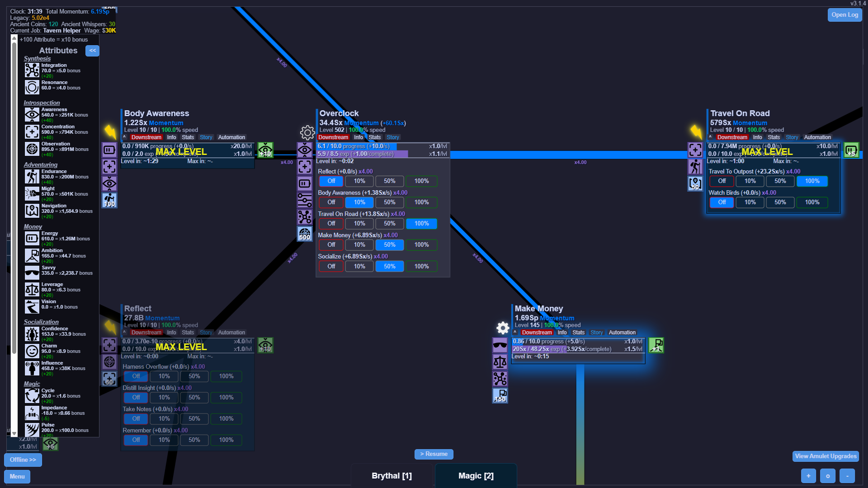The image size is (868, 488).
Task: Set Watch Birds flow to 50%
Action: [780, 202]
